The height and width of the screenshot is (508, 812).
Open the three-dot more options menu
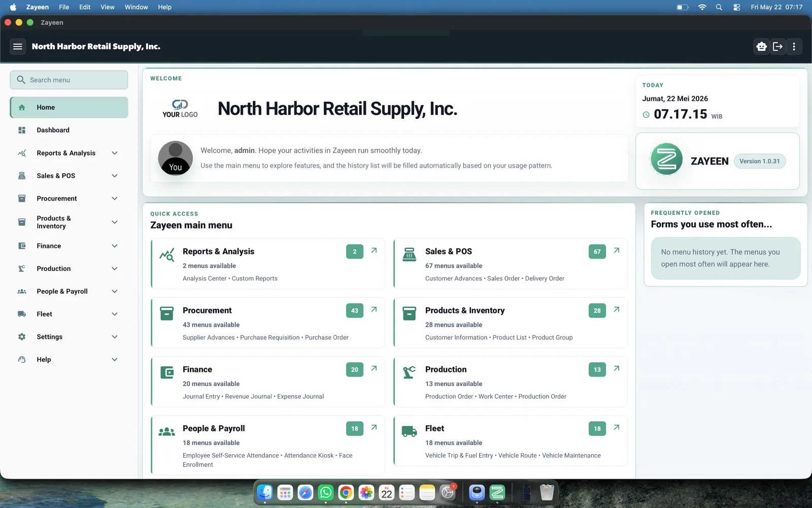coord(794,47)
